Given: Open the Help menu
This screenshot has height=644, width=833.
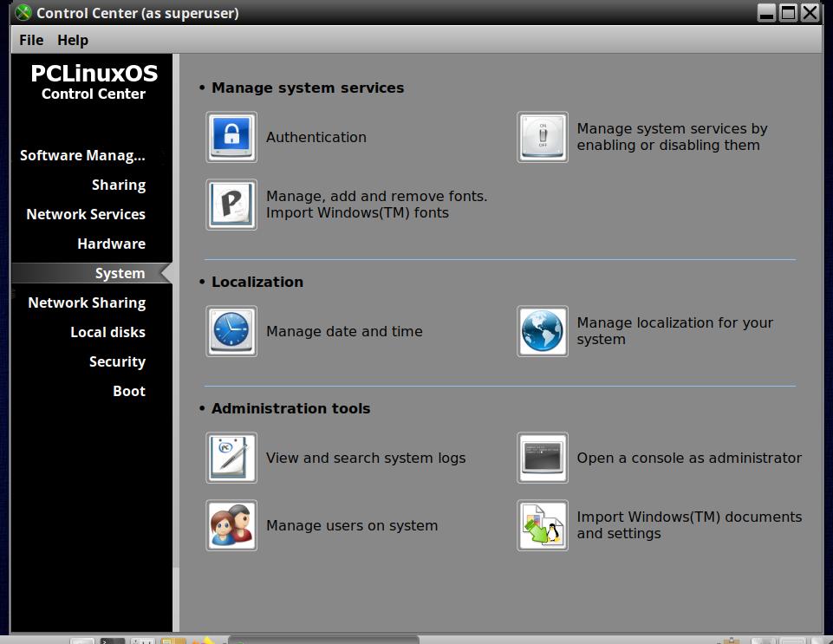Looking at the screenshot, I should point(73,41).
